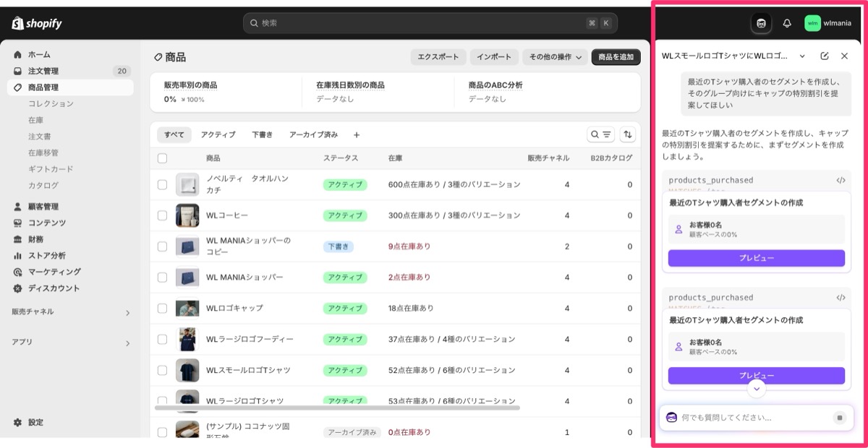Check the ノベルティ タオルハンカチ row checkbox
The image size is (868, 448).
162,185
